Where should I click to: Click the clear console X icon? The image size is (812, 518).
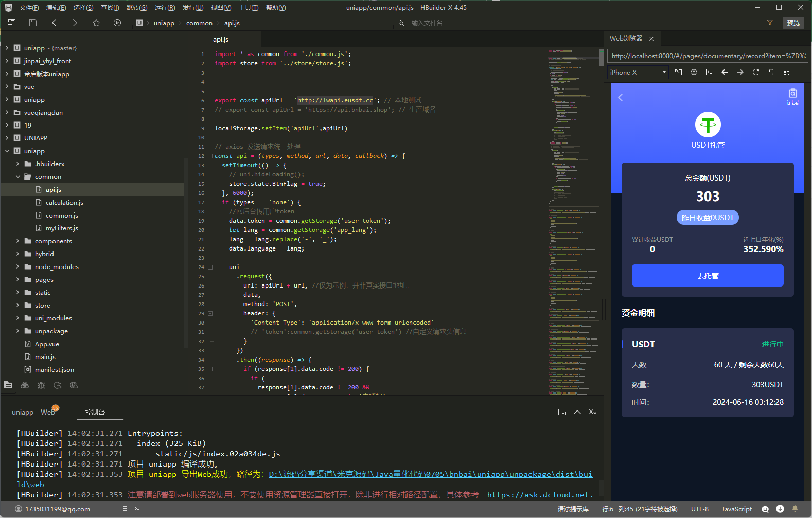(593, 412)
